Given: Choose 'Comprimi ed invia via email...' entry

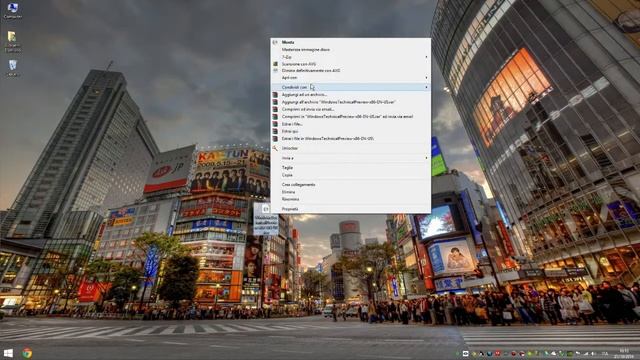Looking at the screenshot, I should point(351,109).
